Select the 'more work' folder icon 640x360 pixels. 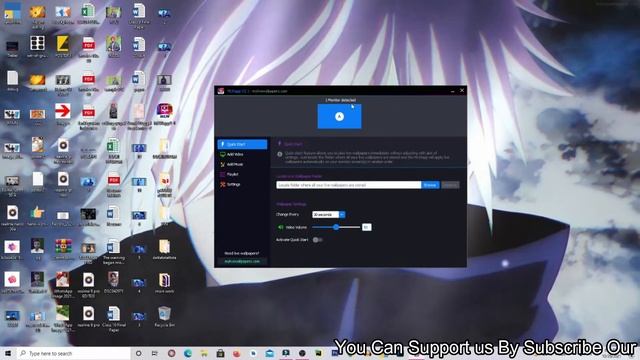(164, 283)
